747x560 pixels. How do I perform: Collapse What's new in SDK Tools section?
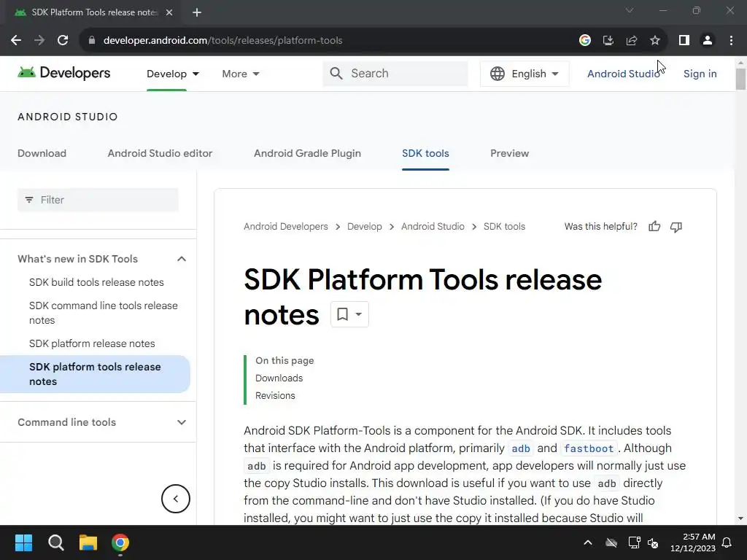click(182, 259)
